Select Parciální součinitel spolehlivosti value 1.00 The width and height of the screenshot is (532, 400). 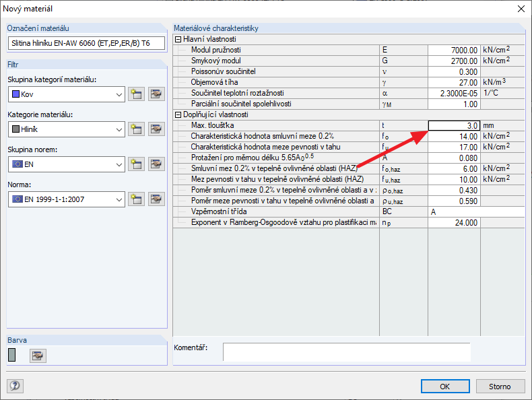tap(454, 104)
